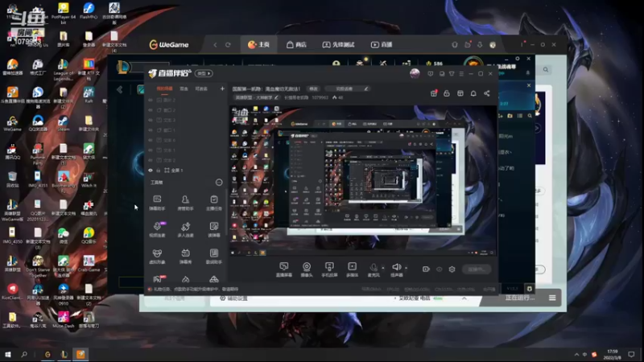The image size is (644, 362).
Task: Click 手机投屏 phone casting button
Action: pyautogui.click(x=329, y=269)
